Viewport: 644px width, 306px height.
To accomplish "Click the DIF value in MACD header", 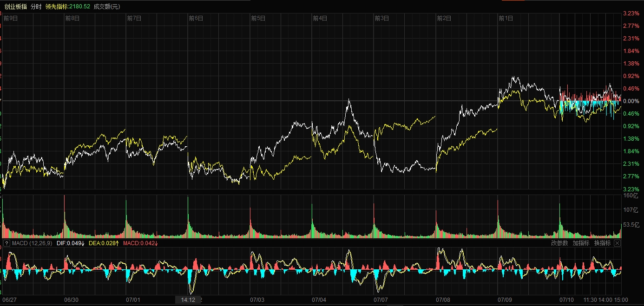I will tap(70, 243).
